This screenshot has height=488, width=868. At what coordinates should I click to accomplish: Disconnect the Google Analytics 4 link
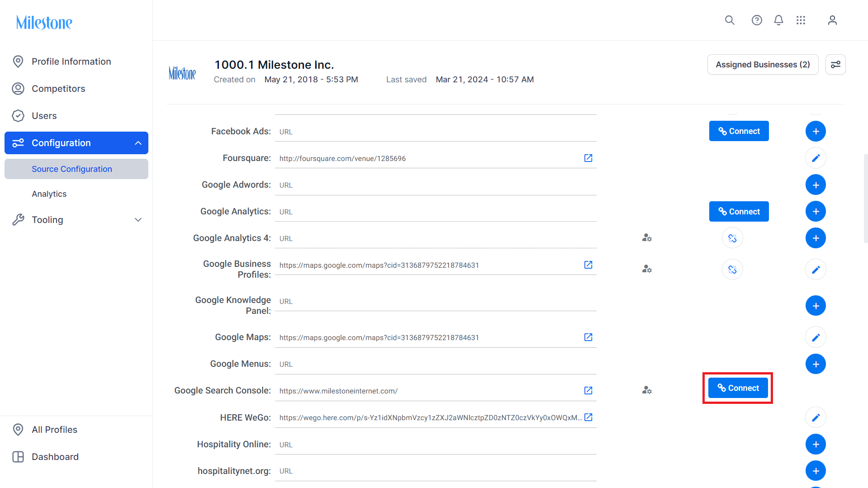coord(732,238)
